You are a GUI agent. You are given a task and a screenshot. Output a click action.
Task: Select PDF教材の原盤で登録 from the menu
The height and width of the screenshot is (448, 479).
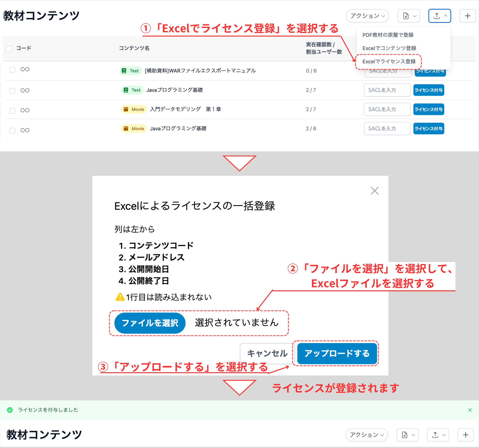[388, 35]
